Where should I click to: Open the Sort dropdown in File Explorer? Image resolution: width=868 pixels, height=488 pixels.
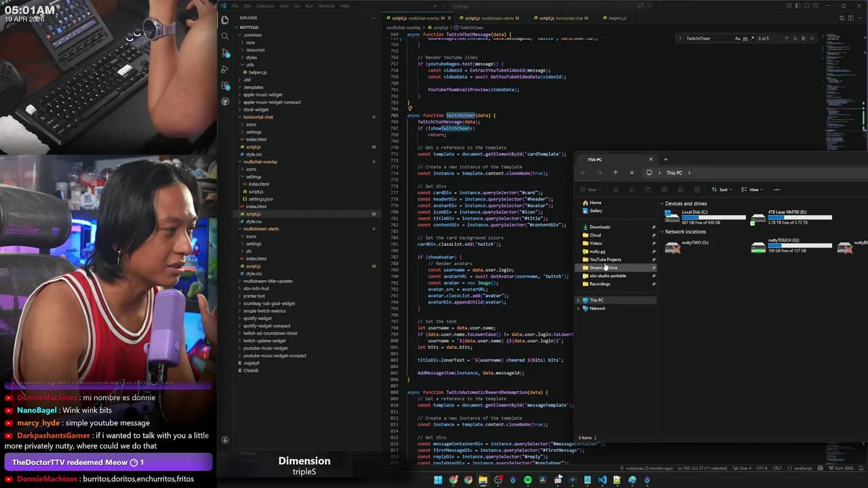click(x=722, y=190)
